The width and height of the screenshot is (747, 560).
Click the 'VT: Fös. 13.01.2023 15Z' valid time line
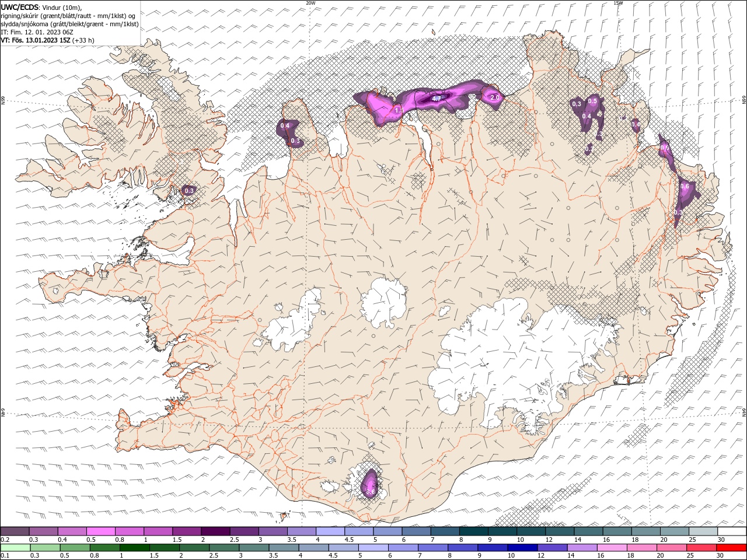tap(47, 40)
